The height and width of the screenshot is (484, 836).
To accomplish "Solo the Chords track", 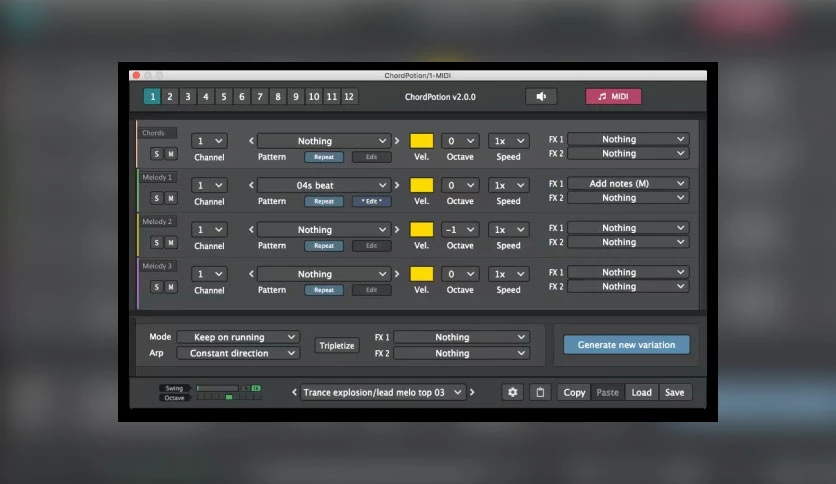I will pyautogui.click(x=156, y=154).
